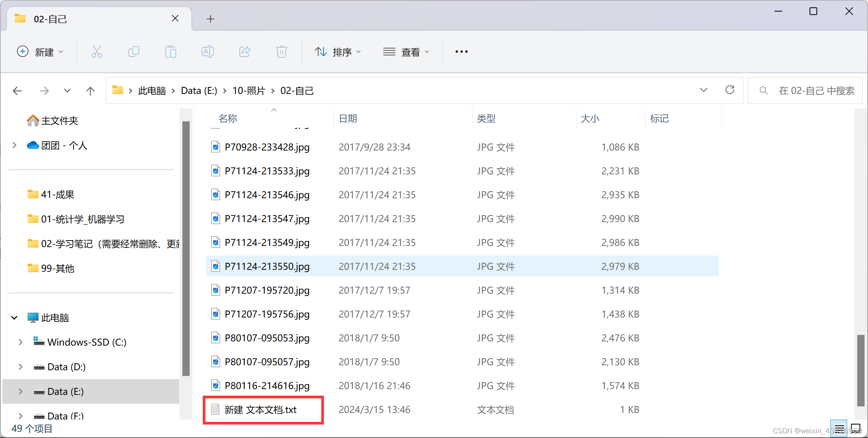Go up one folder level
This screenshot has width=868, height=438.
[x=90, y=91]
